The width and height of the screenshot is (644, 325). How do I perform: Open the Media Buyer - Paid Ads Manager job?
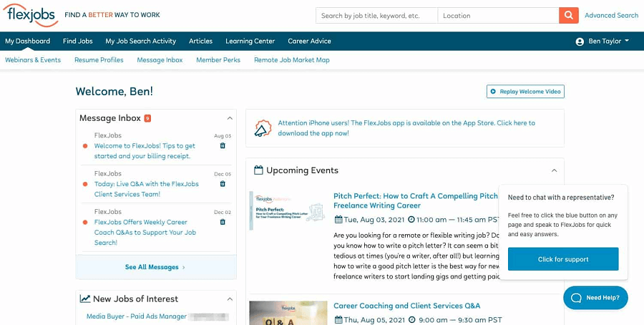click(x=137, y=316)
